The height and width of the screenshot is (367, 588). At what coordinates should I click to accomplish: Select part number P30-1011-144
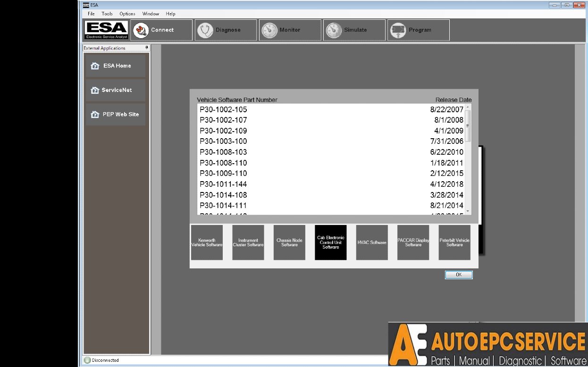click(223, 184)
